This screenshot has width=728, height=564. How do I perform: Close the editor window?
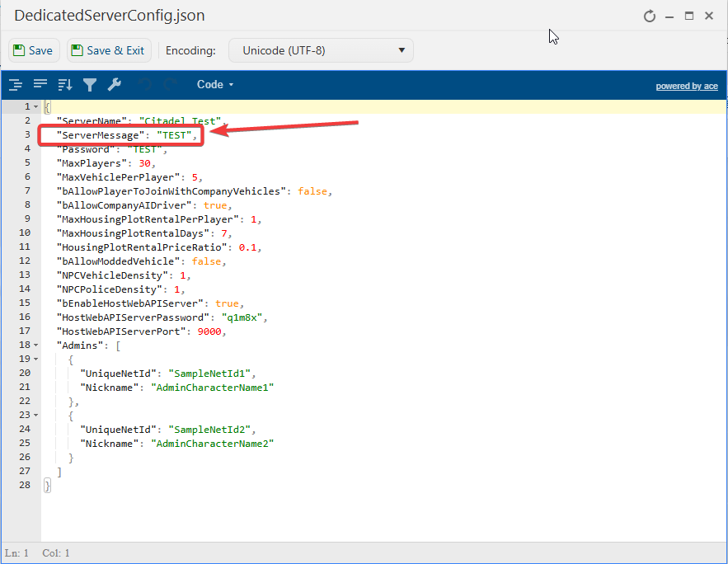click(709, 16)
